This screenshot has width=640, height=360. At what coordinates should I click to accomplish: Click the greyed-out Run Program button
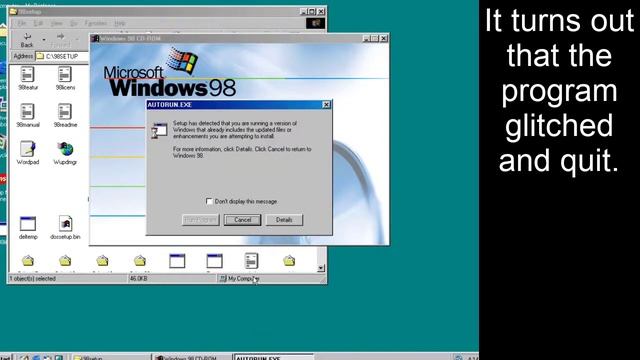click(x=200, y=220)
